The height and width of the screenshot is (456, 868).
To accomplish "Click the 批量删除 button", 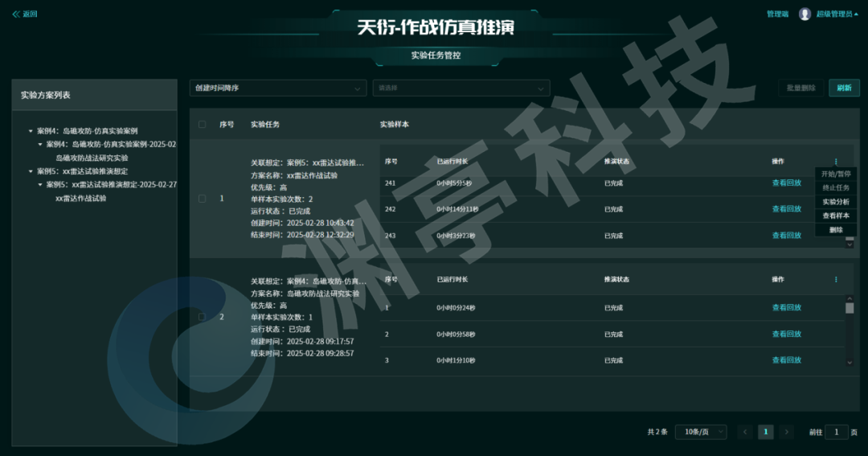I will [x=801, y=88].
